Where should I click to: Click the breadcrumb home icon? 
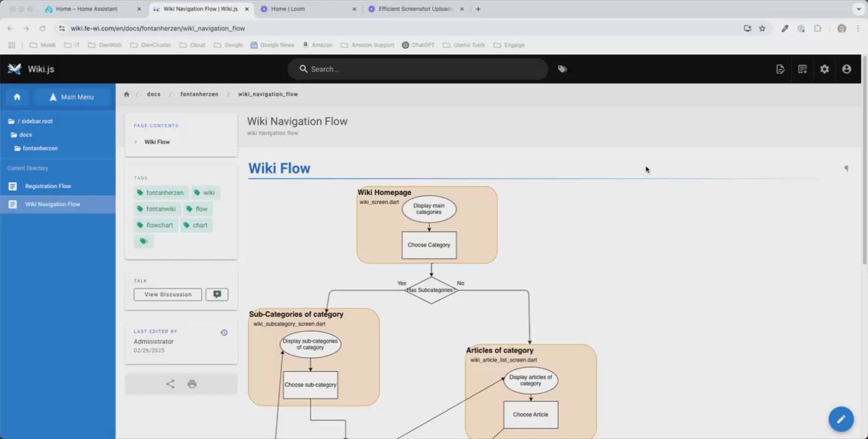point(126,94)
